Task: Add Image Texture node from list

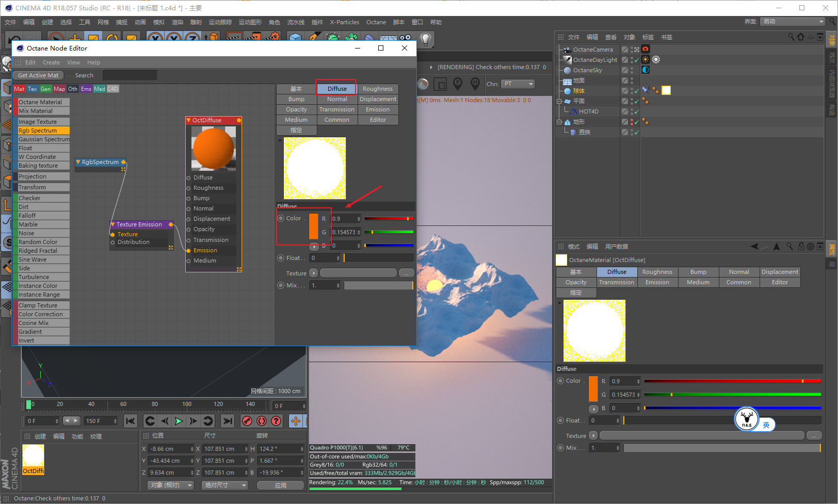Action: click(x=44, y=122)
